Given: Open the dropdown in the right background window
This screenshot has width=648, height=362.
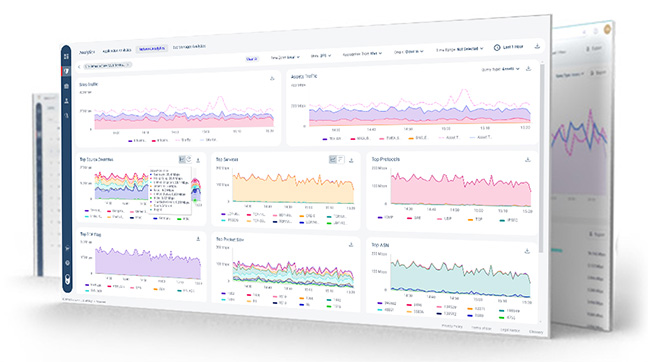Looking at the screenshot, I should click(x=570, y=75).
